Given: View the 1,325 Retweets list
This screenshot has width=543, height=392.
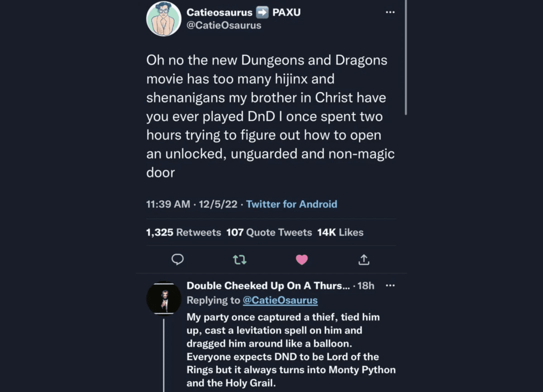Looking at the screenshot, I should pyautogui.click(x=183, y=232).
